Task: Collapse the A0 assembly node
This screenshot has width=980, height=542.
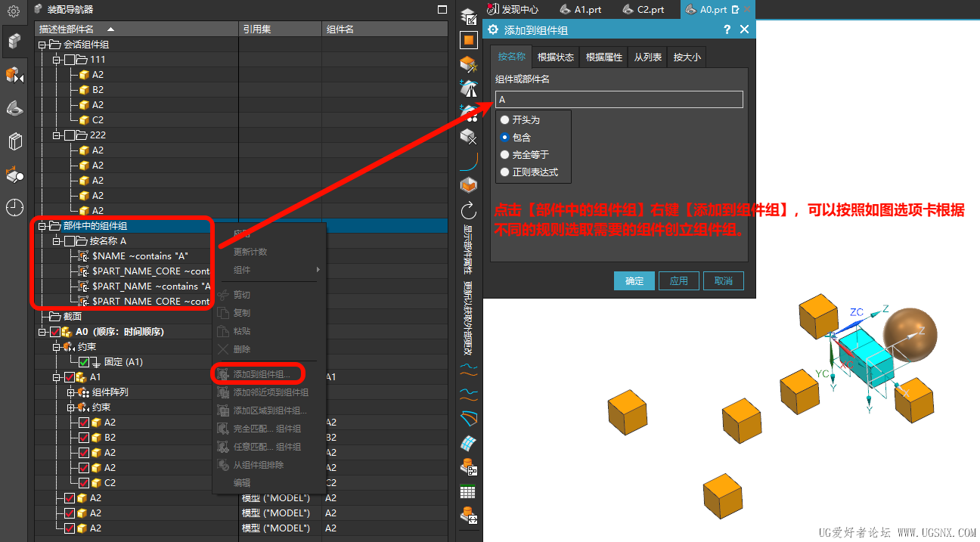Action: (42, 331)
